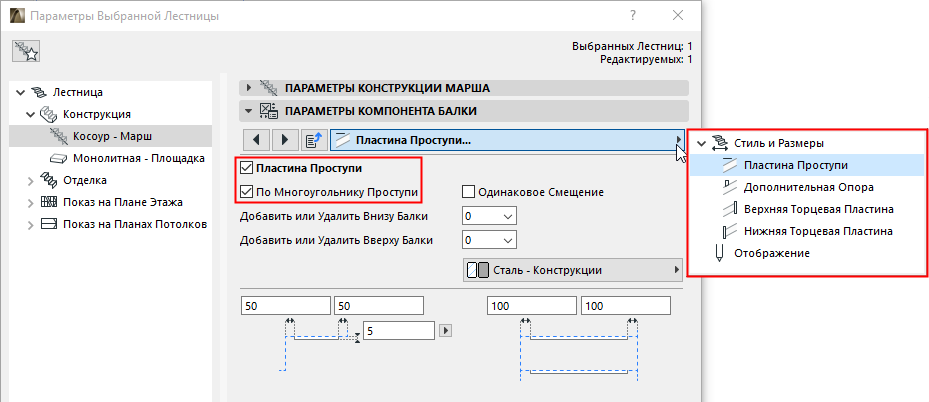Image resolution: width=929 pixels, height=402 pixels.
Task: Click the Конструкция structure icon
Action: coord(49,114)
